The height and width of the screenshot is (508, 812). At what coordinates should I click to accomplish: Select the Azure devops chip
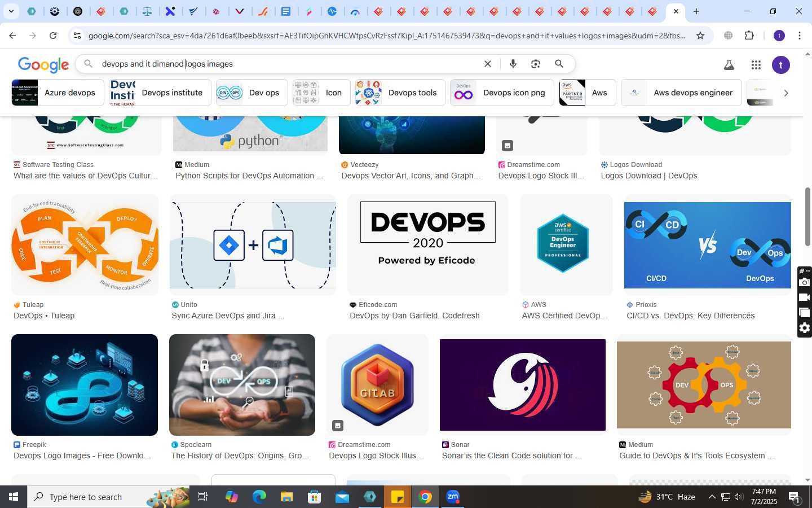[x=56, y=93]
